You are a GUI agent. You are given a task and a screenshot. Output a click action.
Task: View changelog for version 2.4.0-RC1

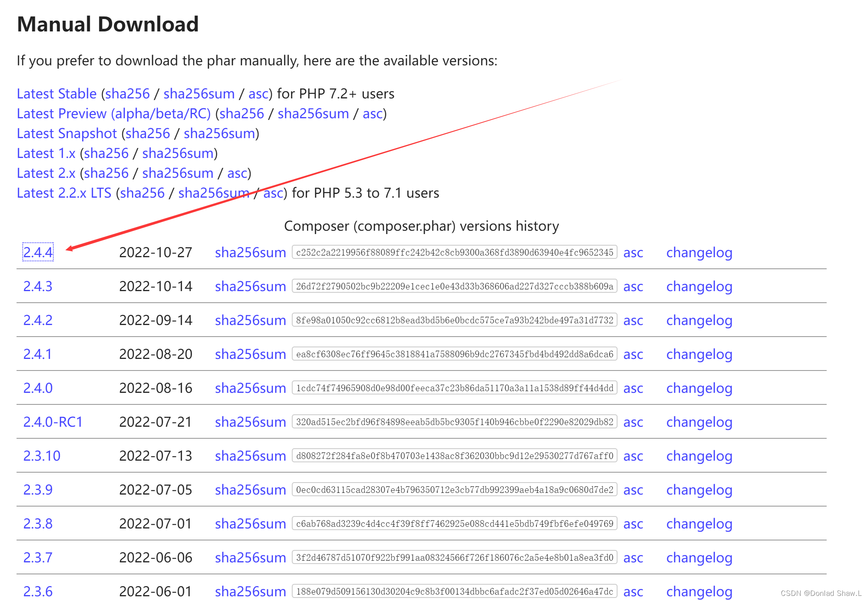[699, 422]
